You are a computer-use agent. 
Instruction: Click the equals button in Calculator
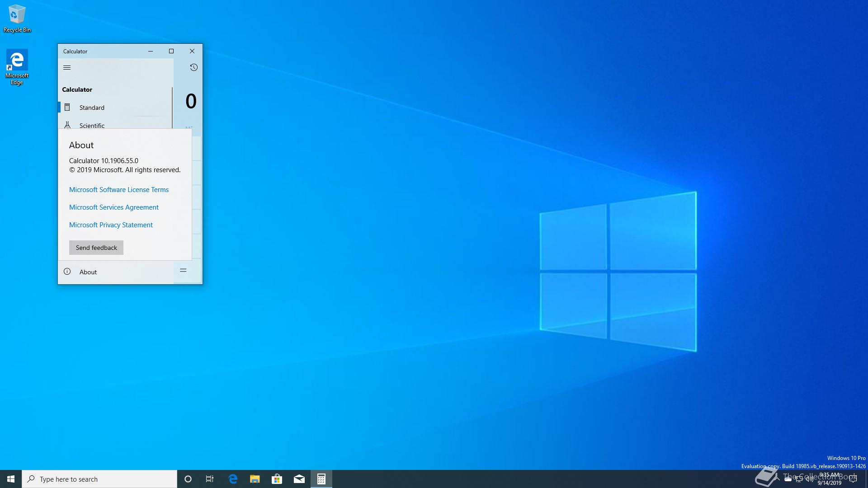[183, 270]
